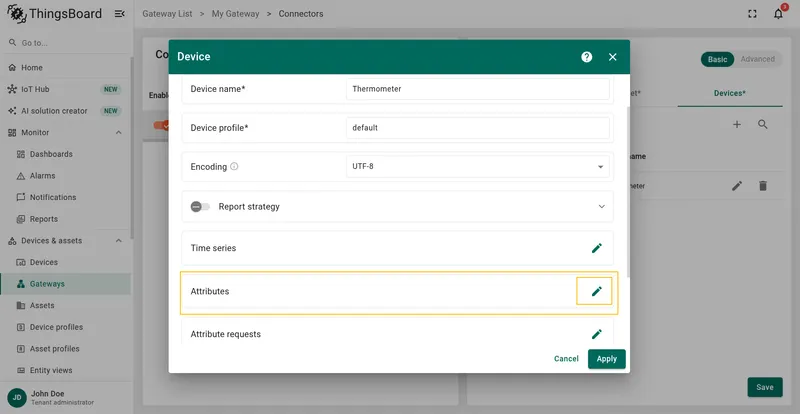The image size is (800, 414).
Task: Go to My Gateway breadcrumb
Action: [x=235, y=14]
